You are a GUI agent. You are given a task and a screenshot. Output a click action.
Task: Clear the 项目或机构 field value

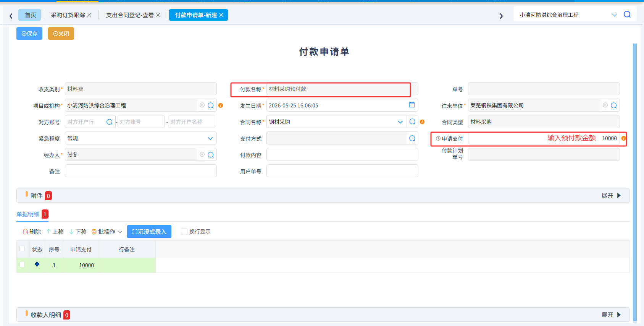tap(202, 105)
